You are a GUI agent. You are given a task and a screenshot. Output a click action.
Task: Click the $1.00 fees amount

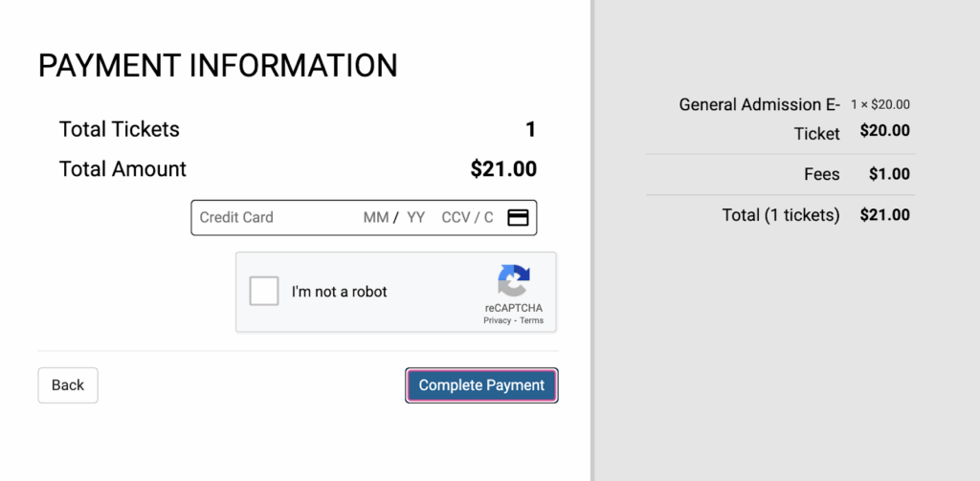[x=888, y=174]
